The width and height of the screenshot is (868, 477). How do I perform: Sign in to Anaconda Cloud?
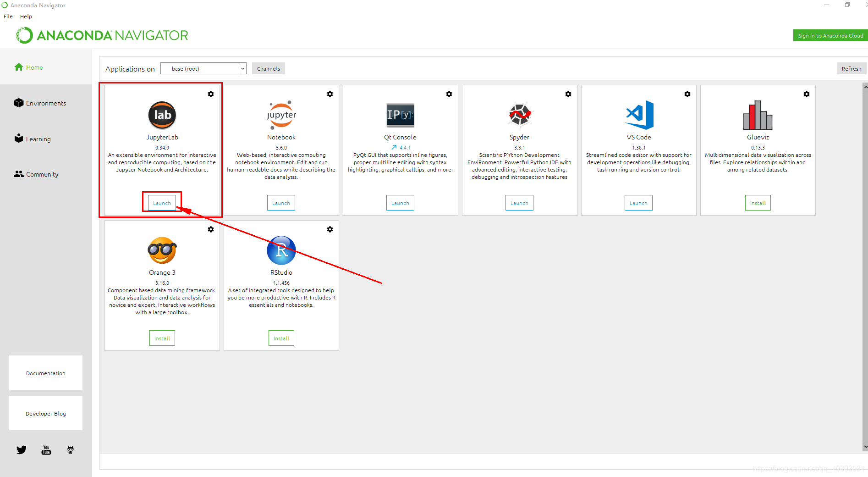click(830, 36)
